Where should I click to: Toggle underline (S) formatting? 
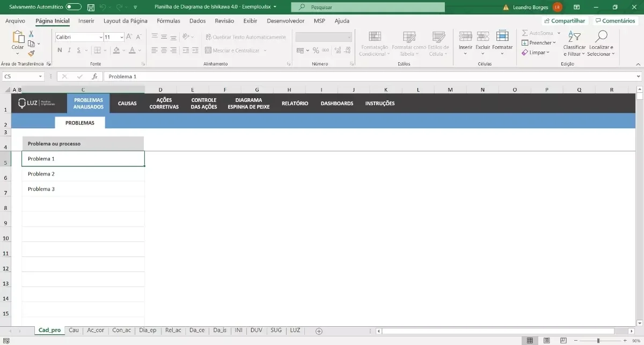pos(79,50)
